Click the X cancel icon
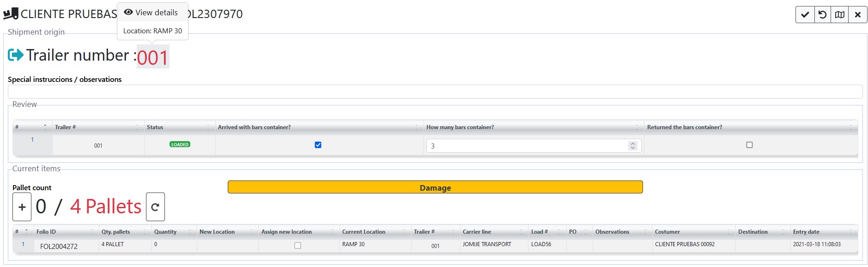Viewport: 868px width, 267px height. coord(857,15)
